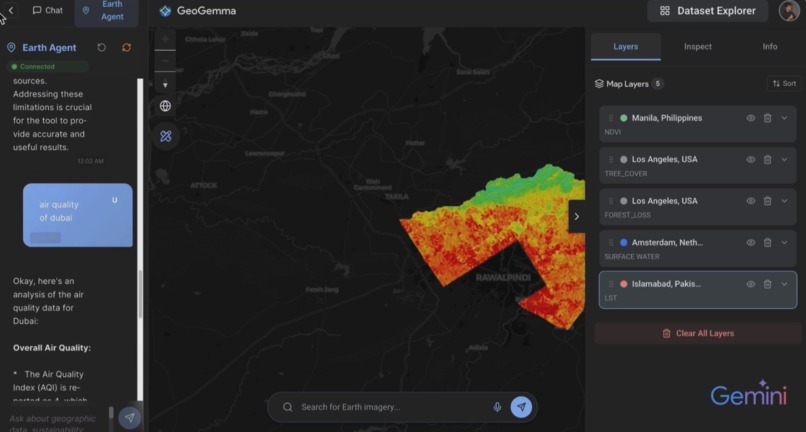Screen dimensions: 806x432
Task: Click the Earth Agent header title
Action: 49,48
